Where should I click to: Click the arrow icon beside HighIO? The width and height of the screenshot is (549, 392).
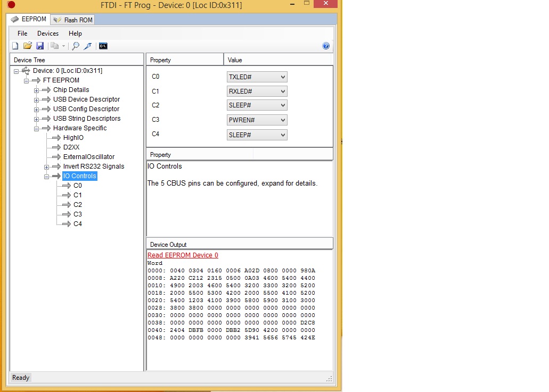[56, 138]
